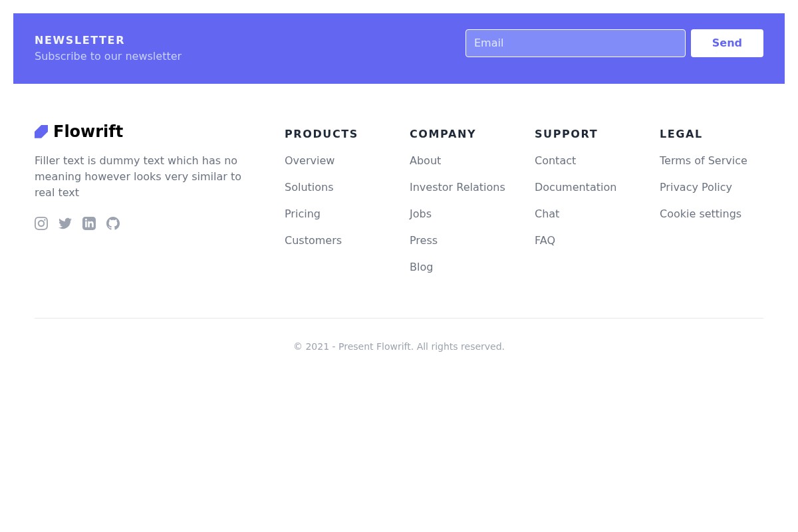
Task: View the Terms of Service
Action: (703, 160)
